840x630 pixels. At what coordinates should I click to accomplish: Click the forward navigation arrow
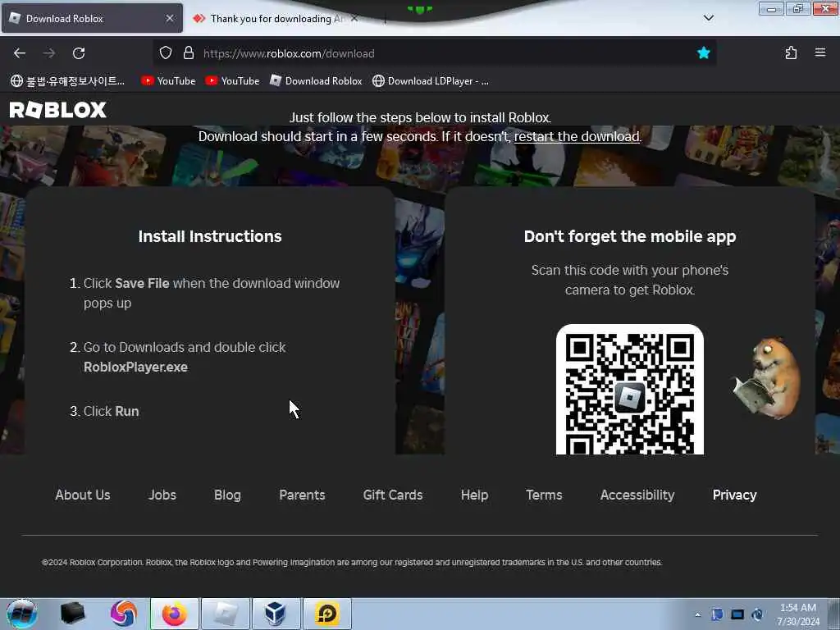tap(48, 53)
